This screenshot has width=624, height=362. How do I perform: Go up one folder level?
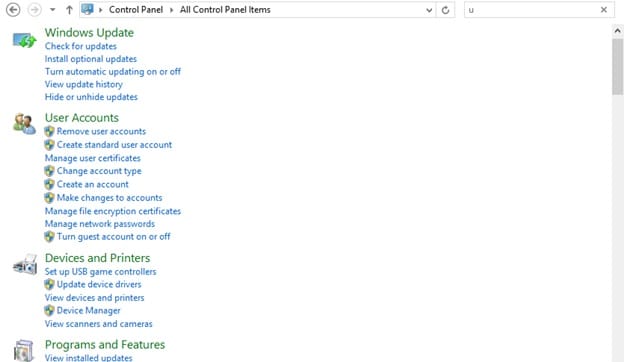69,10
